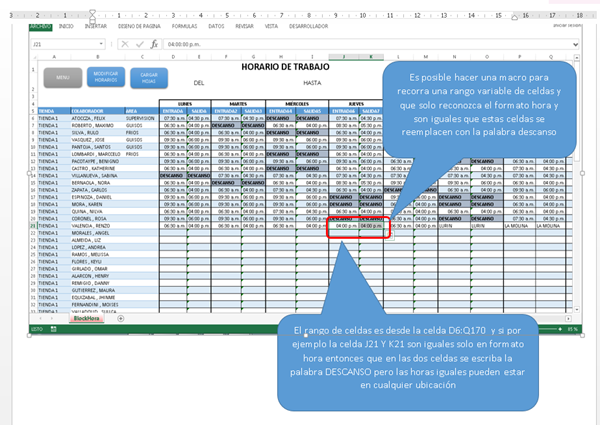This screenshot has width=600, height=425.
Task: Click the vertical scrollbar up arrow
Action: pos(577,57)
